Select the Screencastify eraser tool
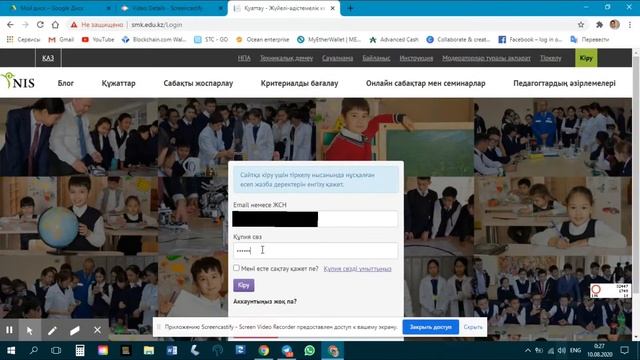Viewport: 640px width, 360px height. (x=75, y=330)
